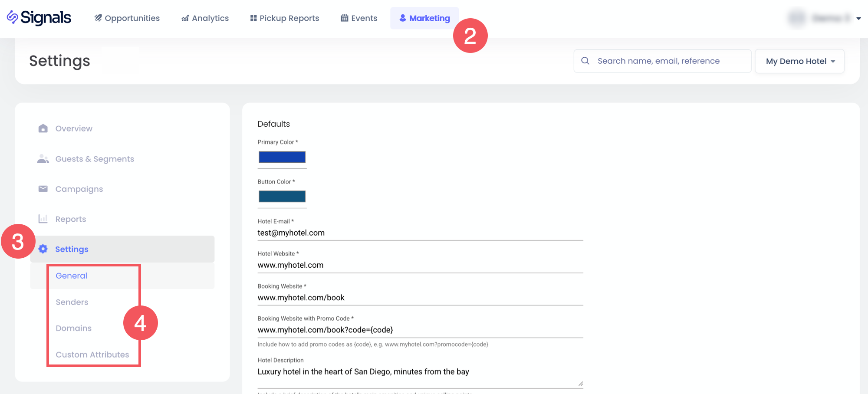
Task: Click the Hotel E-mail field
Action: 420,233
